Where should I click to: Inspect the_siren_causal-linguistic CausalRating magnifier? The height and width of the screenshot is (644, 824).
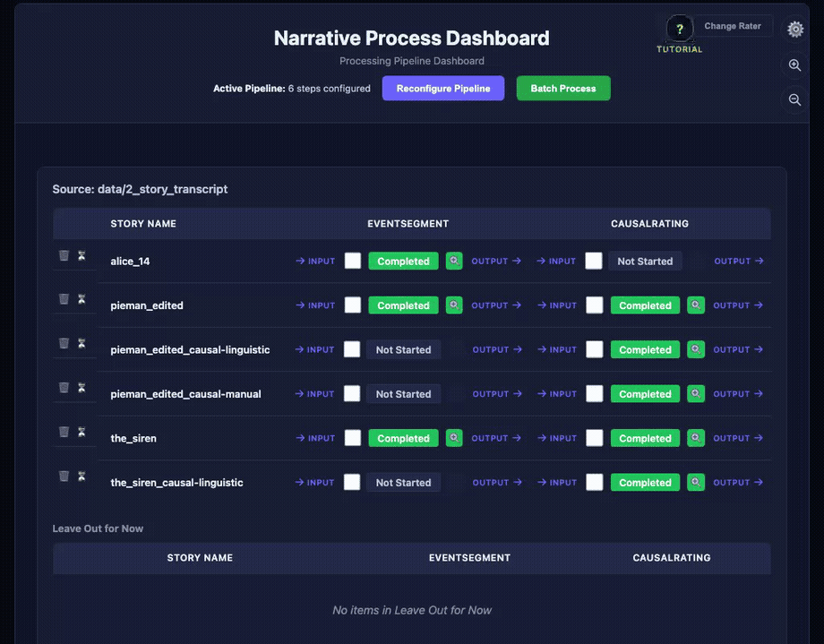(696, 482)
